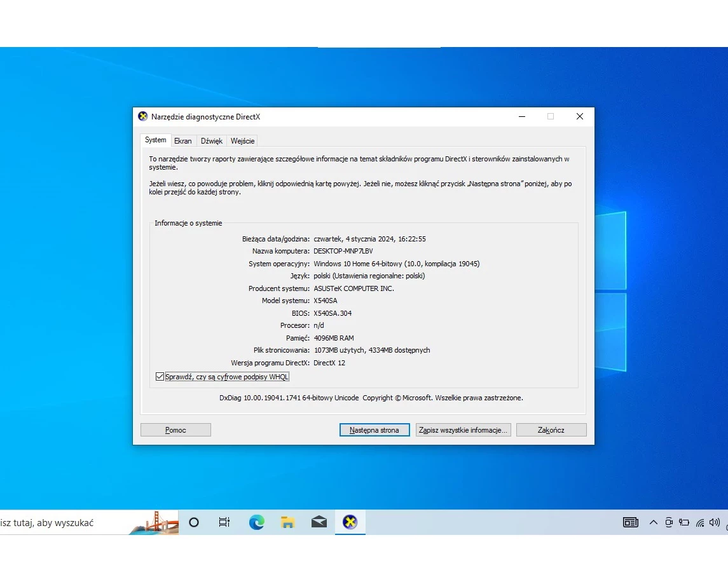Screen dimensions: 728x582
Task: Click the Meet Now camera tray icon
Action: [669, 523]
